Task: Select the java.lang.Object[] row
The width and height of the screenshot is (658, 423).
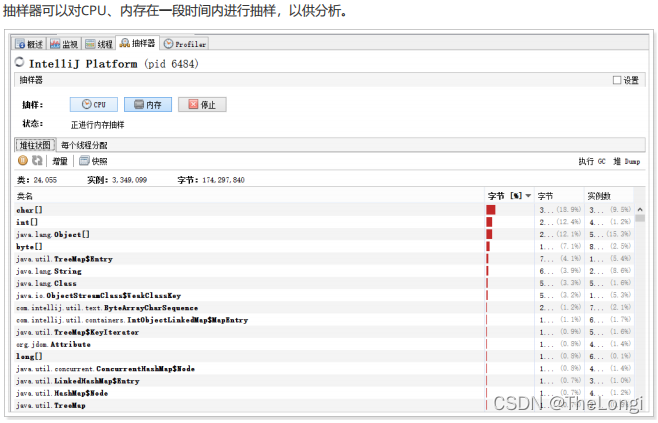Action: 324,234
